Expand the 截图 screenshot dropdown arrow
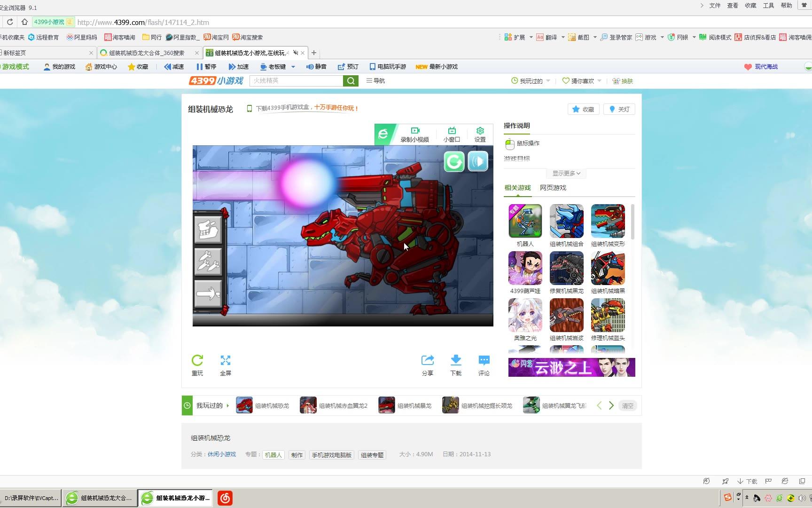 click(x=595, y=37)
